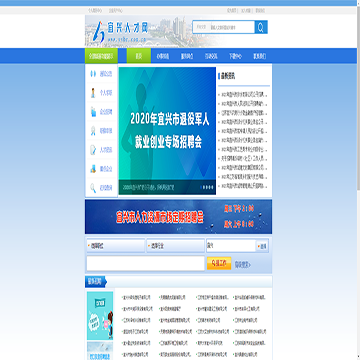Open the teal cartoon girl ad thumbnail
This screenshot has width=360, height=360.
100,316
